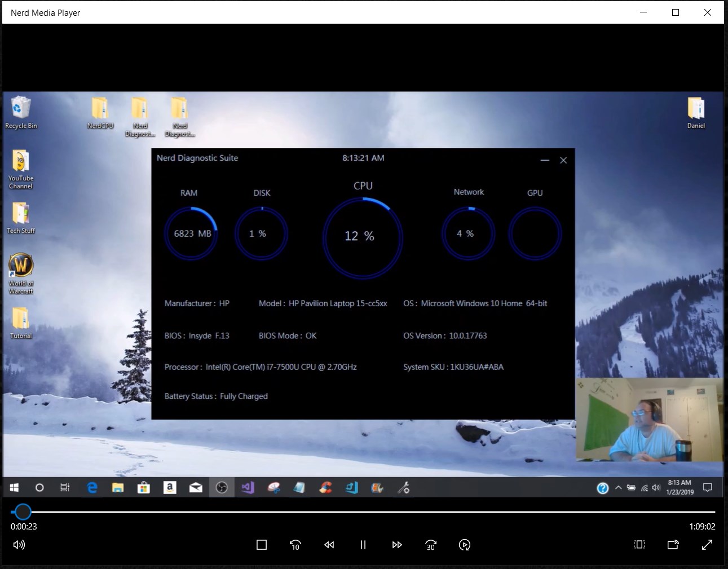The image size is (728, 569).
Task: Open File Explorer from the taskbar
Action: click(118, 487)
